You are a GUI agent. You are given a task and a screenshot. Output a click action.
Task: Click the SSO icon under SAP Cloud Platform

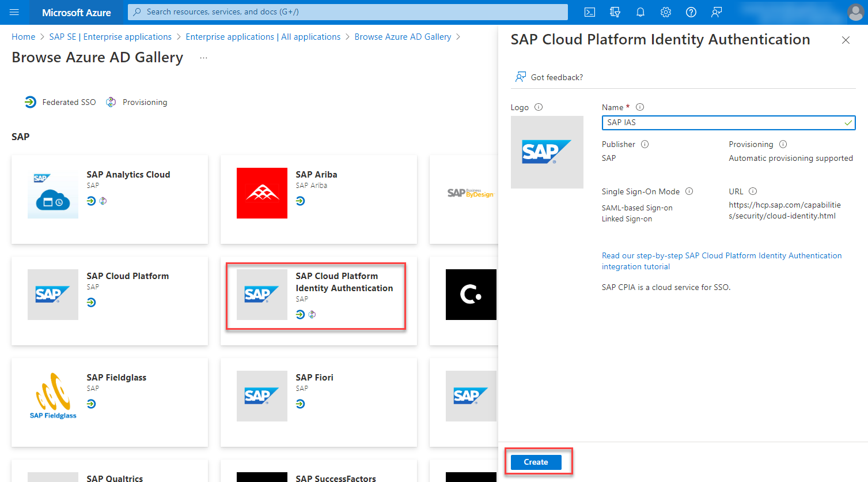coord(91,303)
